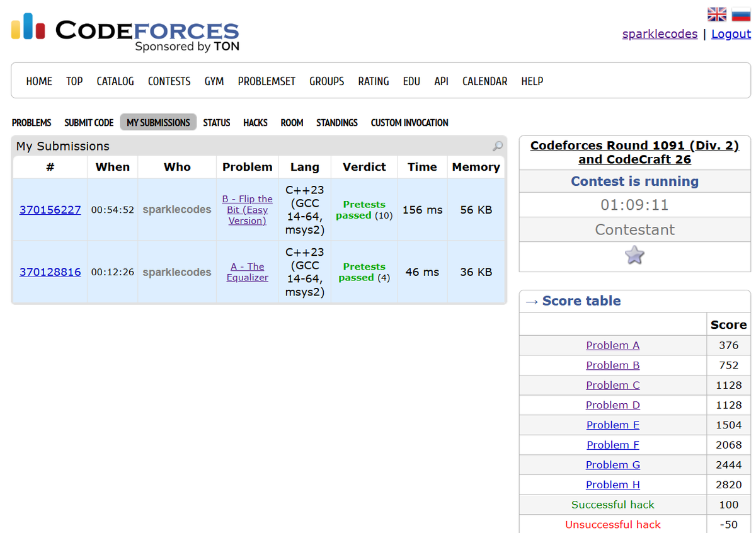Open CATALOG in the main menu
The height and width of the screenshot is (533, 756).
(x=115, y=81)
